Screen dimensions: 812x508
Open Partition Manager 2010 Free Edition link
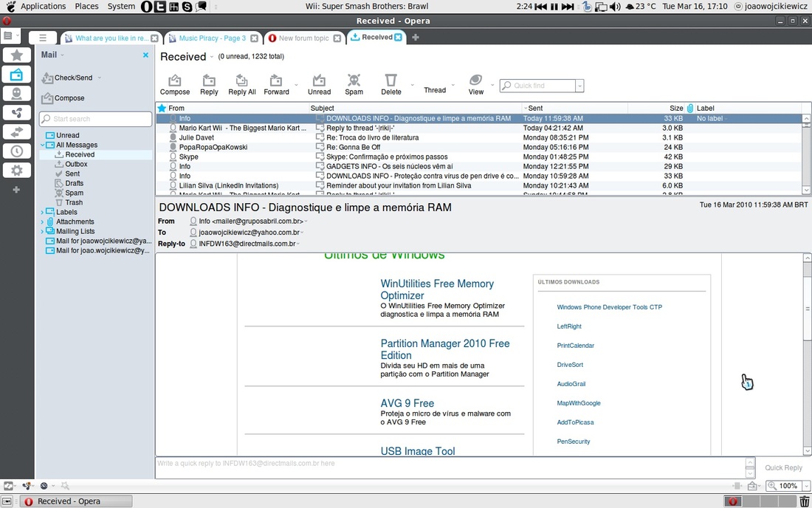click(x=445, y=349)
